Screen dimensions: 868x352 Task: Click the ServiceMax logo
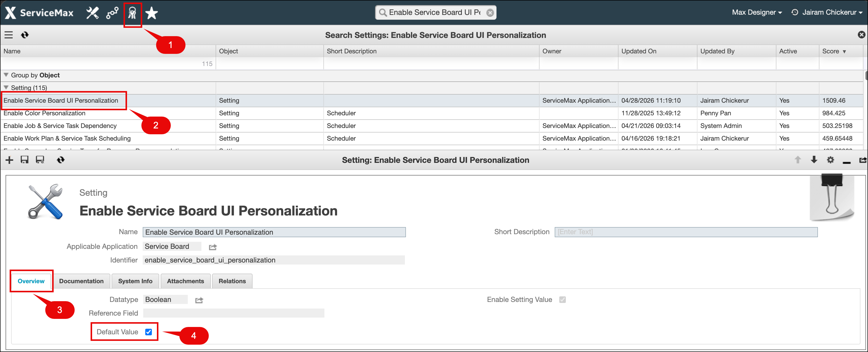39,13
